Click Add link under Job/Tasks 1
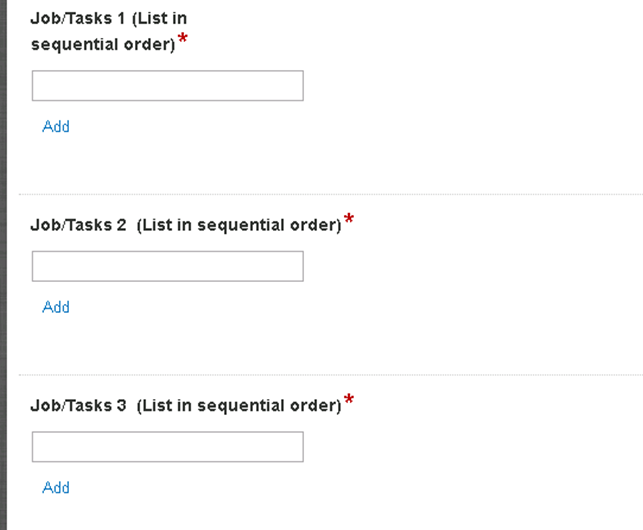 coord(56,126)
